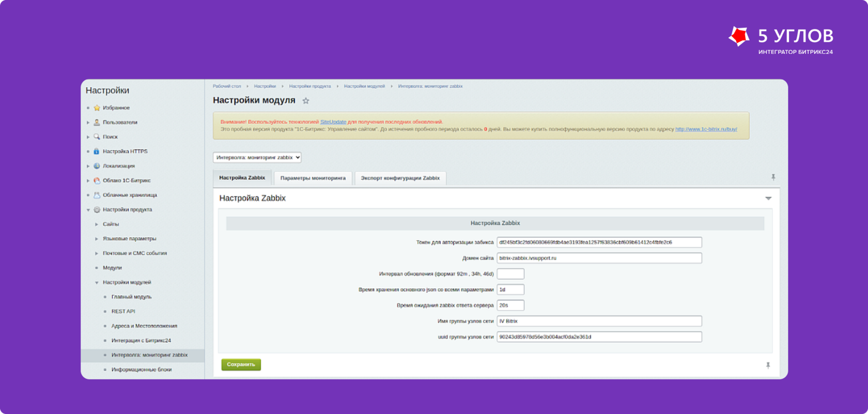Screen dimensions: 868x414
Task: Click the Домен сайта input field
Action: pyautogui.click(x=599, y=258)
